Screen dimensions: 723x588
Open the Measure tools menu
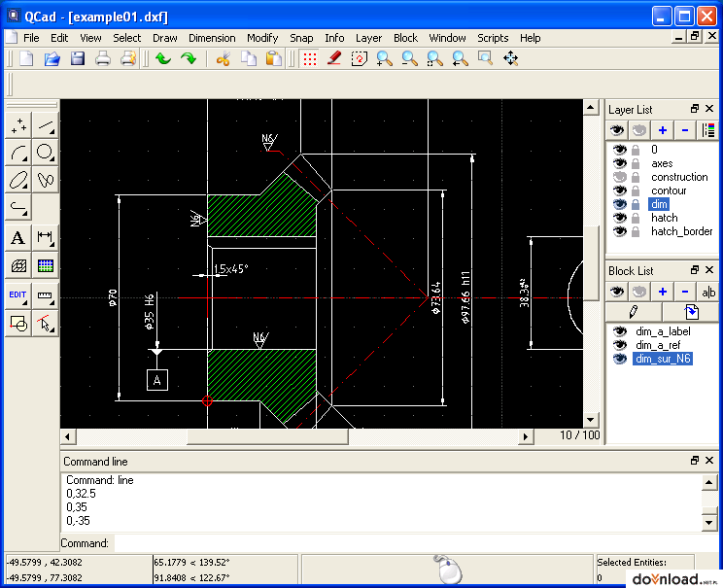45,295
